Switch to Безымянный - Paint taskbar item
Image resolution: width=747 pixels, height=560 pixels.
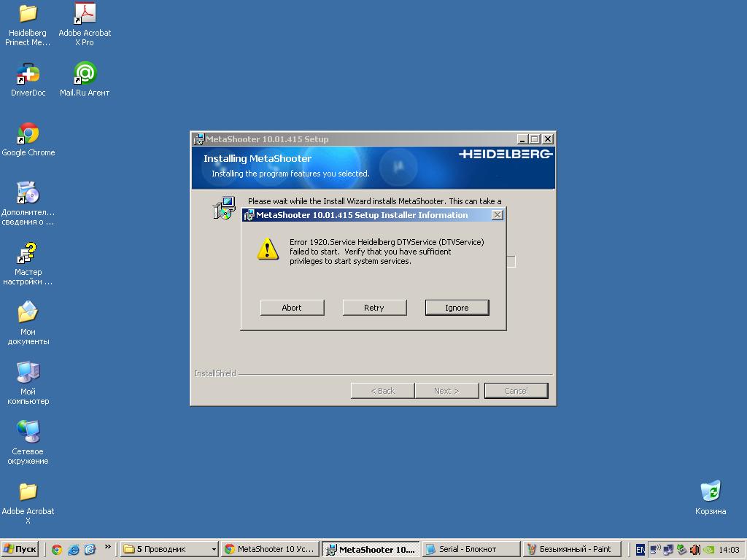(572, 550)
